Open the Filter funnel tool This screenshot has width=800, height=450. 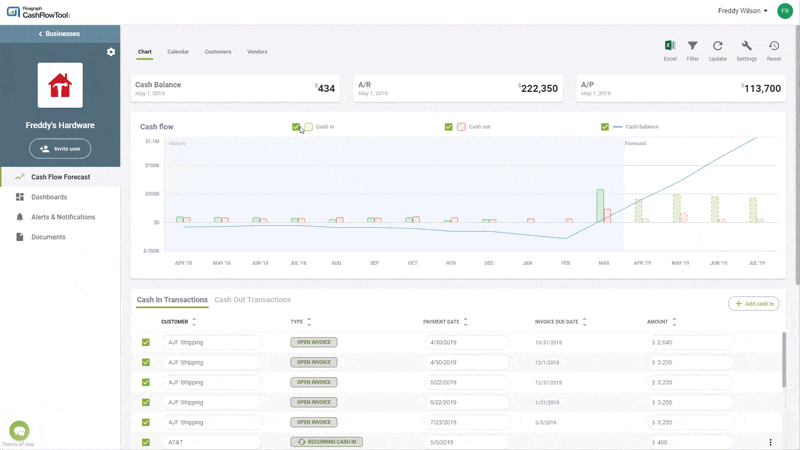(x=692, y=51)
